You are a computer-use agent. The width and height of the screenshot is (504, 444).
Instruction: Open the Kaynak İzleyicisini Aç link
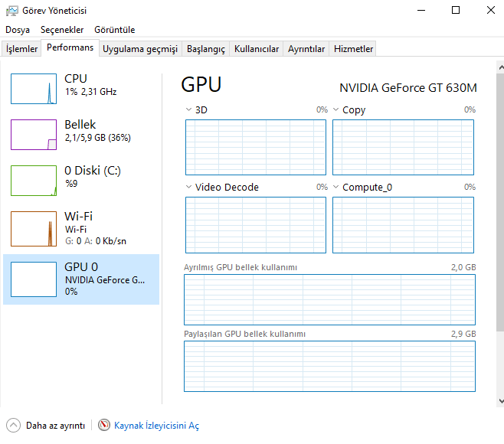point(156,426)
